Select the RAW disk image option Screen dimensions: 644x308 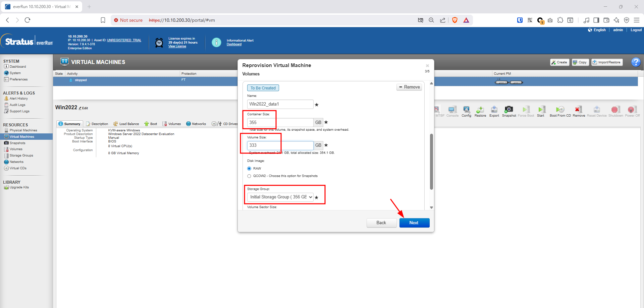249,169
